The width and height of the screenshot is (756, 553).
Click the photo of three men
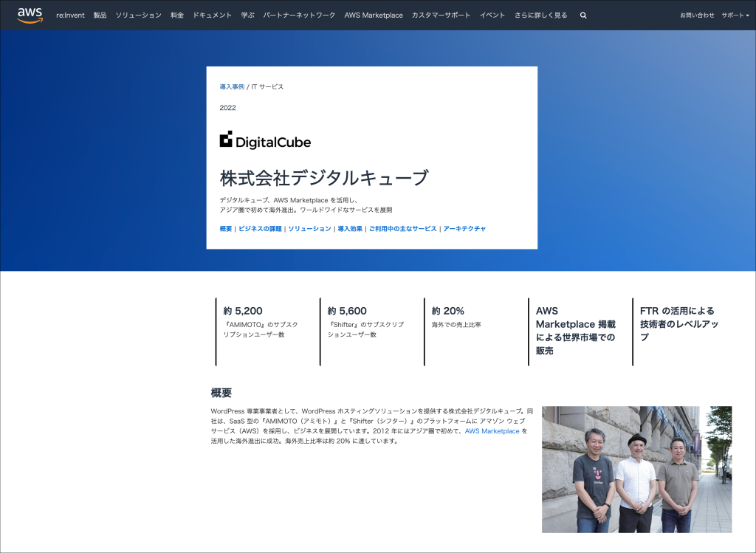pos(636,469)
